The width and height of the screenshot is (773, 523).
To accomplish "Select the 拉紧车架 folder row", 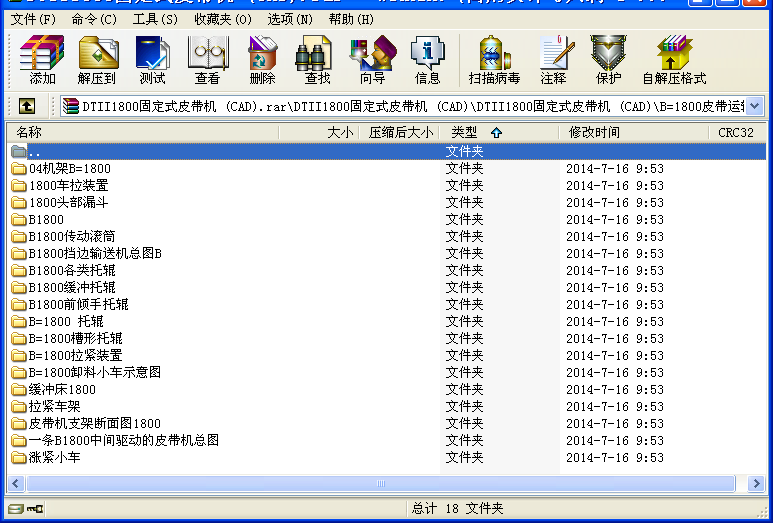I will point(387,407).
